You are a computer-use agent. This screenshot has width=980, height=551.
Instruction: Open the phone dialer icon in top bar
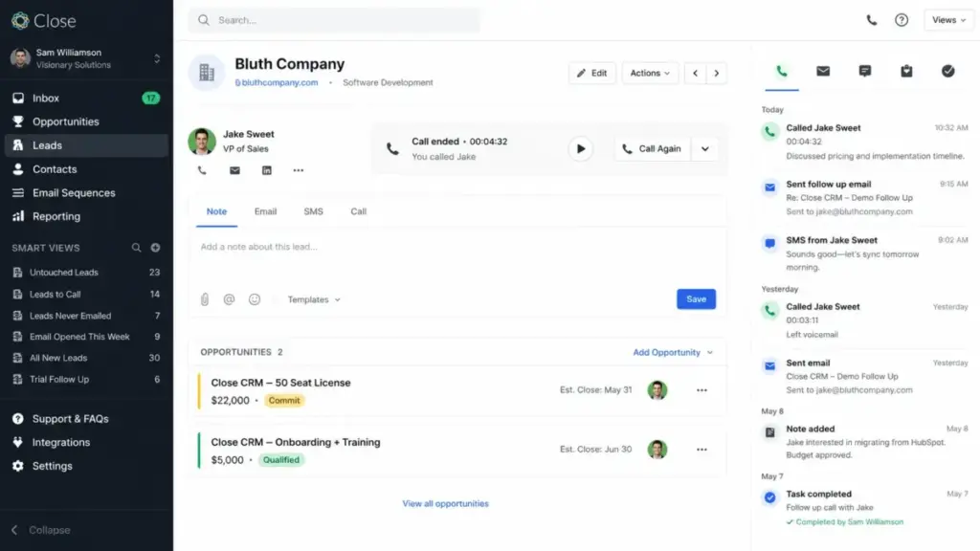point(871,20)
